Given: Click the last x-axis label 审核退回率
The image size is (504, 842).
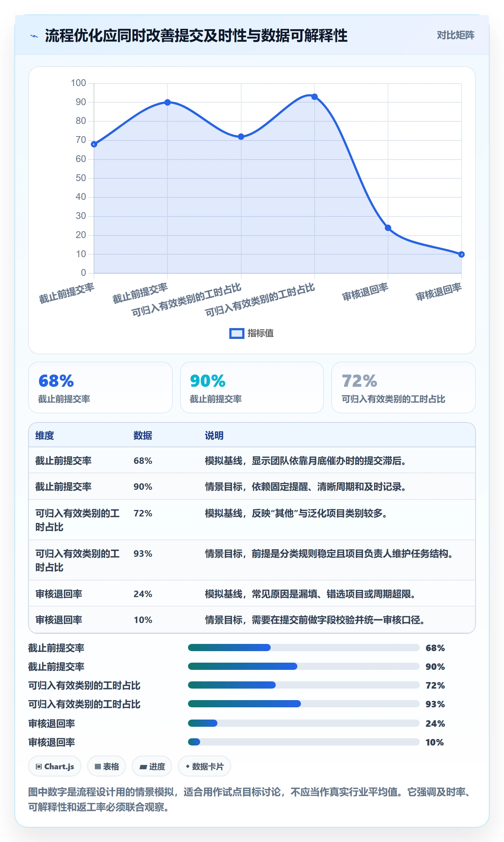Looking at the screenshot, I should [x=438, y=292].
